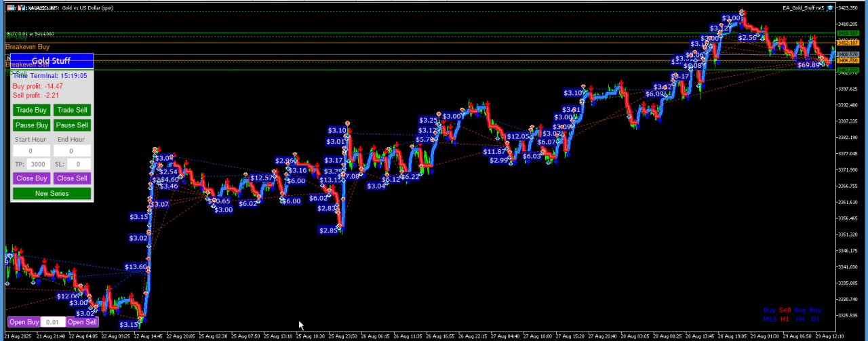Click the $12.05 profit label
This screenshot has width=868, height=341.
tap(518, 136)
